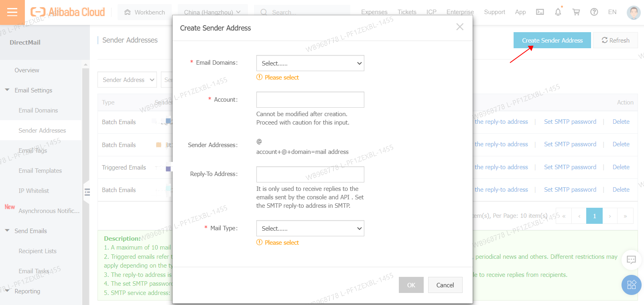The image size is (644, 305).
Task: Click the sidebar scrollbar up arrow
Action: pos(85,64)
